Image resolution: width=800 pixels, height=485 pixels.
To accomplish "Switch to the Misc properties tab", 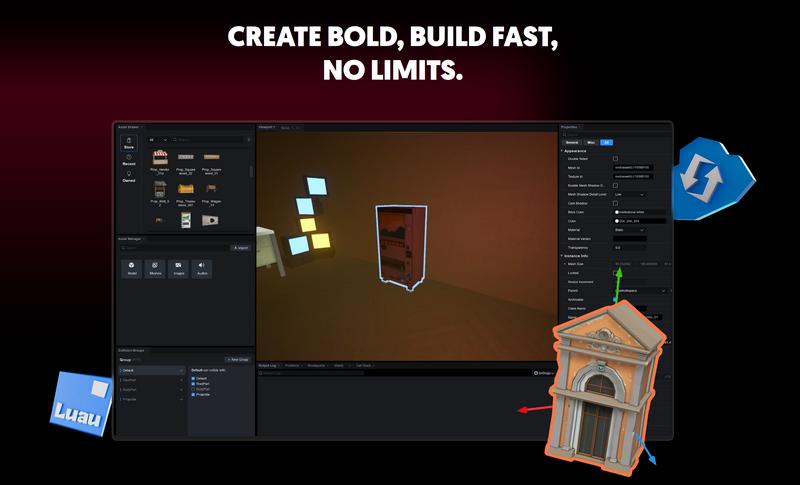I will 591,142.
